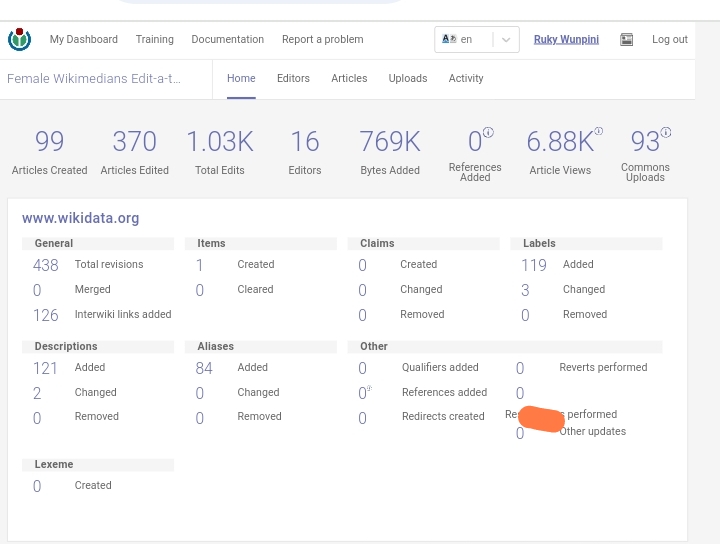Click the www.wikidata.org heading
The width and height of the screenshot is (720, 544).
(80, 218)
